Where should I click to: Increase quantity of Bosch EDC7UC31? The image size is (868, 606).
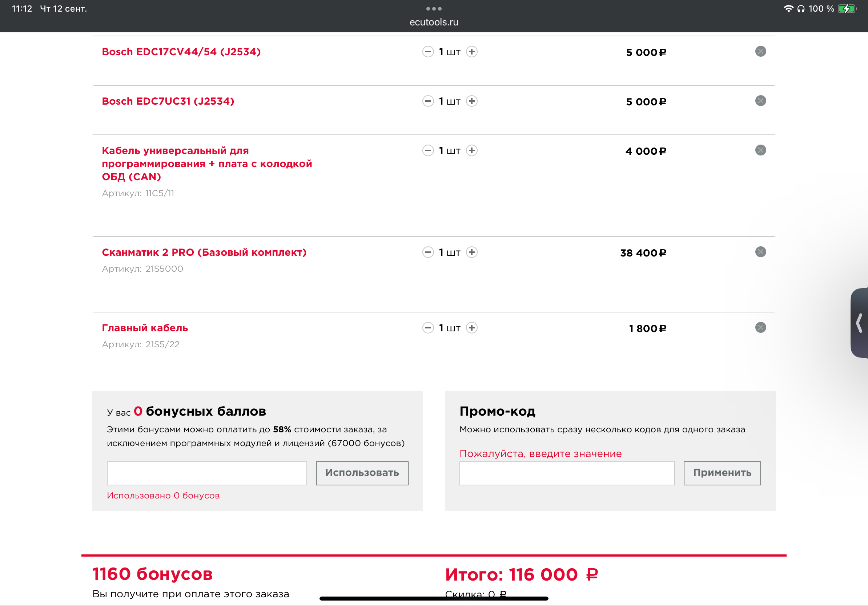471,101
